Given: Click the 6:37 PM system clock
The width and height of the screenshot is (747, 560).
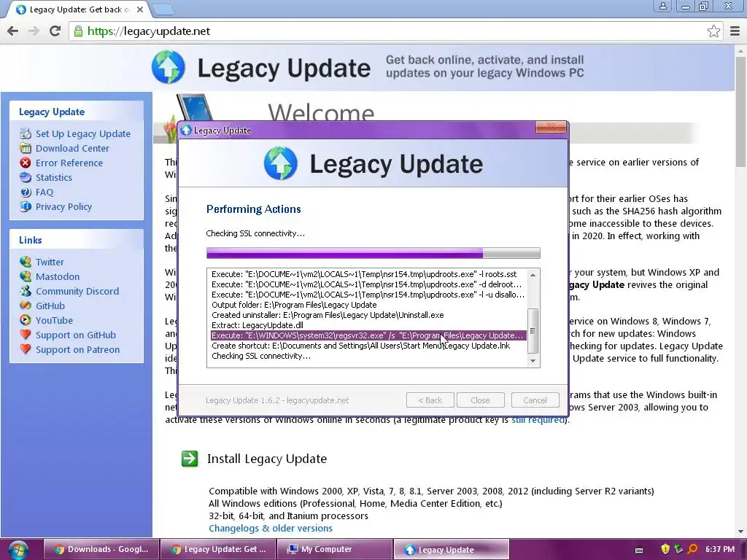Looking at the screenshot, I should (720, 549).
